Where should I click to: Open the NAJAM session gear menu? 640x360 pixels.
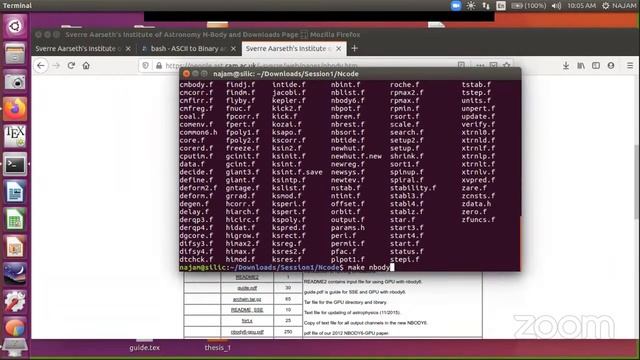pos(619,6)
